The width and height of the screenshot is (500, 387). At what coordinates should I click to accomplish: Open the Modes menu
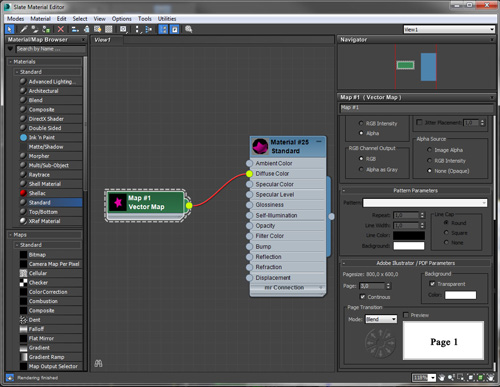15,19
